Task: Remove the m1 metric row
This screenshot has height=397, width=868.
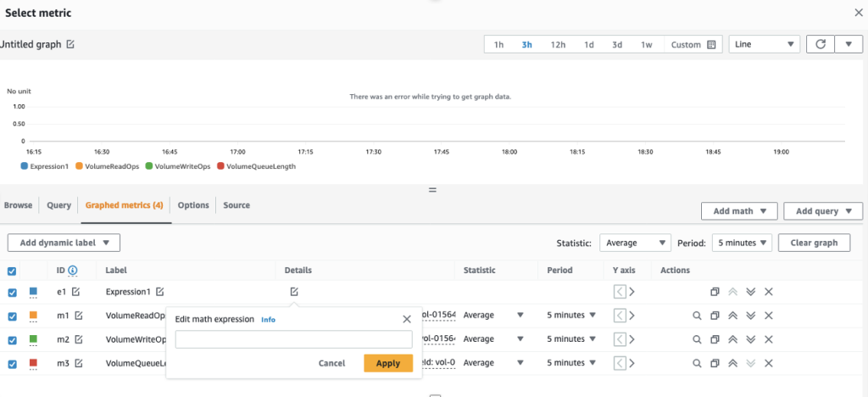Action: pos(768,316)
